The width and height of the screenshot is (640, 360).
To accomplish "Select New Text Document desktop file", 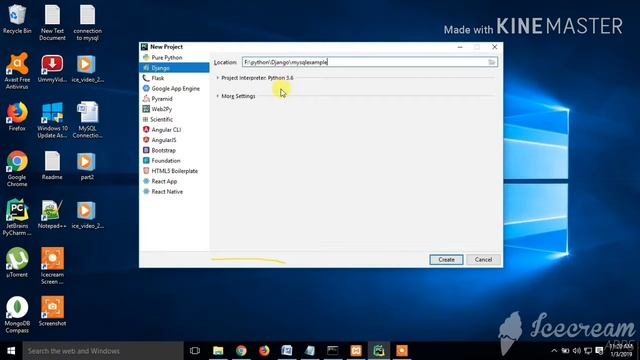I will [x=52, y=22].
